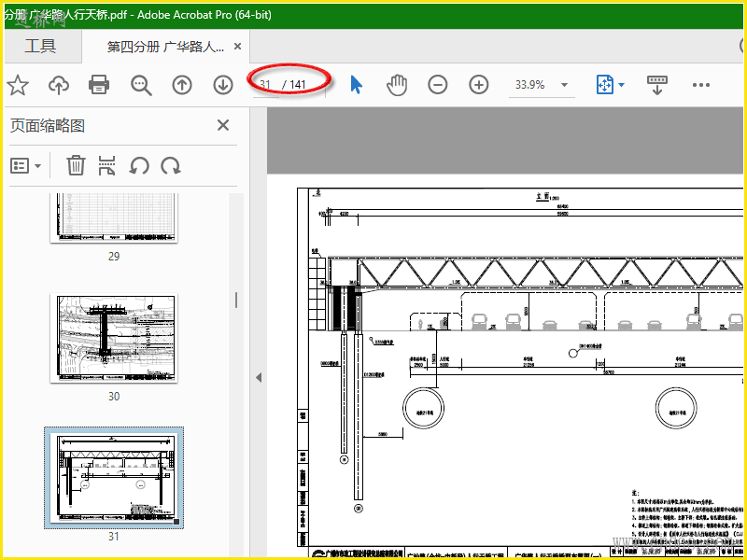The width and height of the screenshot is (747, 560).
Task: Close the 页面缩略图 panel
Action: click(223, 125)
